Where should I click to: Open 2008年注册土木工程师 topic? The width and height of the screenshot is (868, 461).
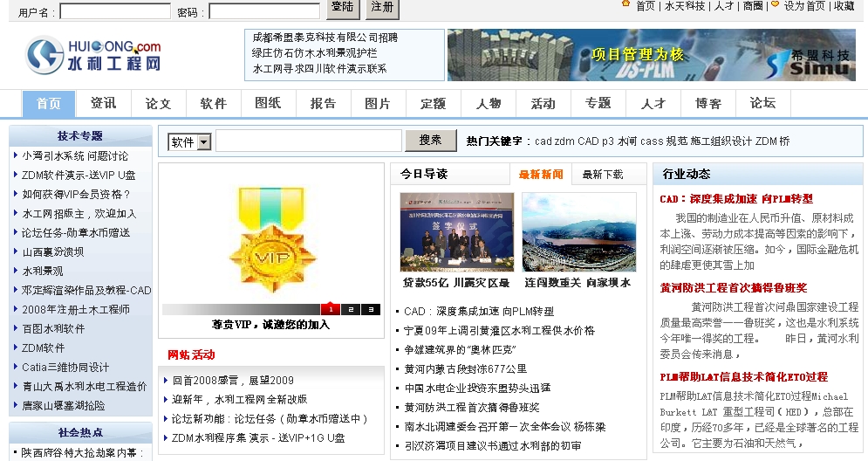coord(76,310)
